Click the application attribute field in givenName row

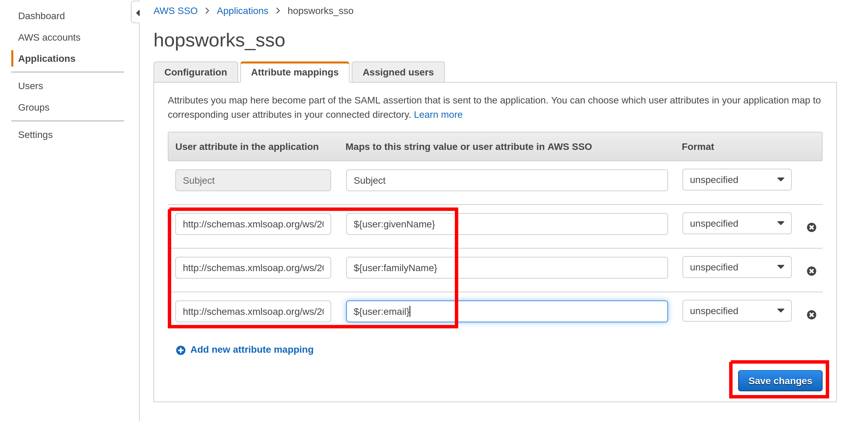(253, 224)
